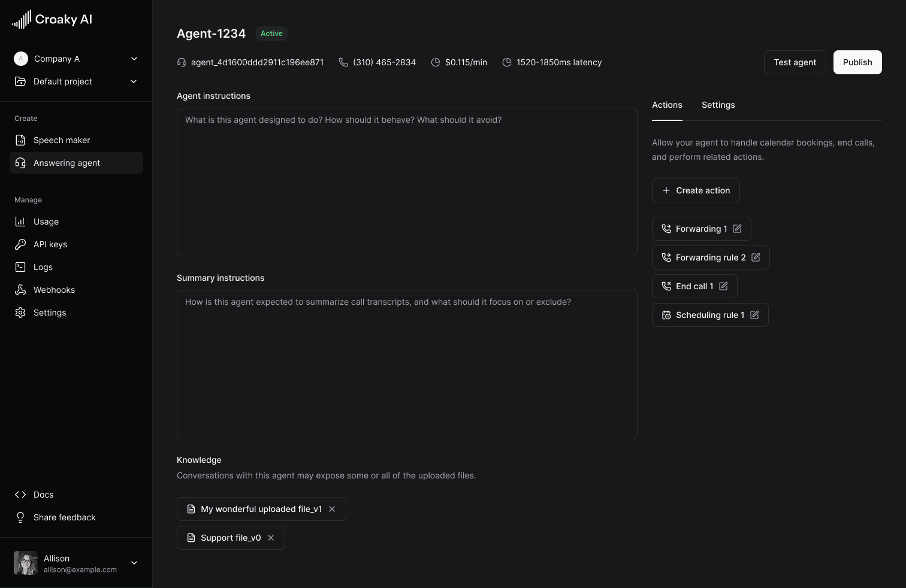906x588 pixels.
Task: Select the Answering agent tool
Action: point(67,162)
